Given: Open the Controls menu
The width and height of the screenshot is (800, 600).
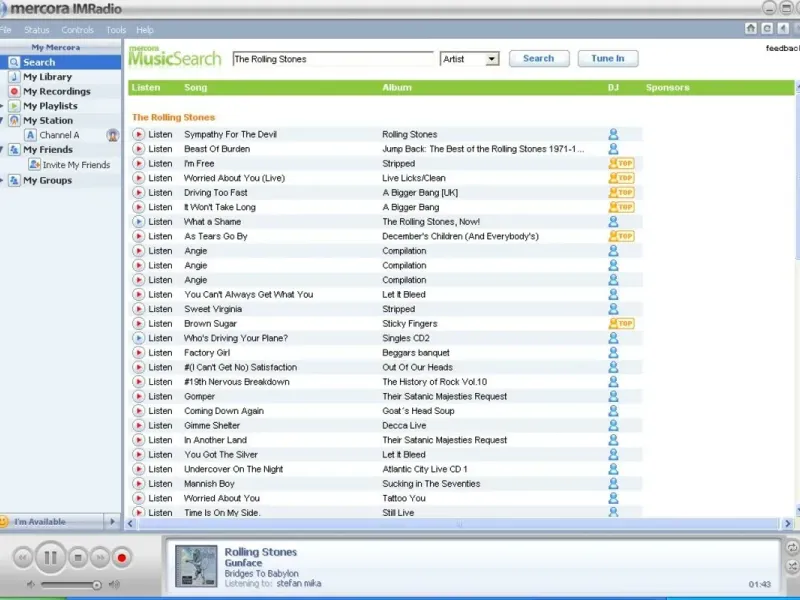Looking at the screenshot, I should [x=78, y=30].
